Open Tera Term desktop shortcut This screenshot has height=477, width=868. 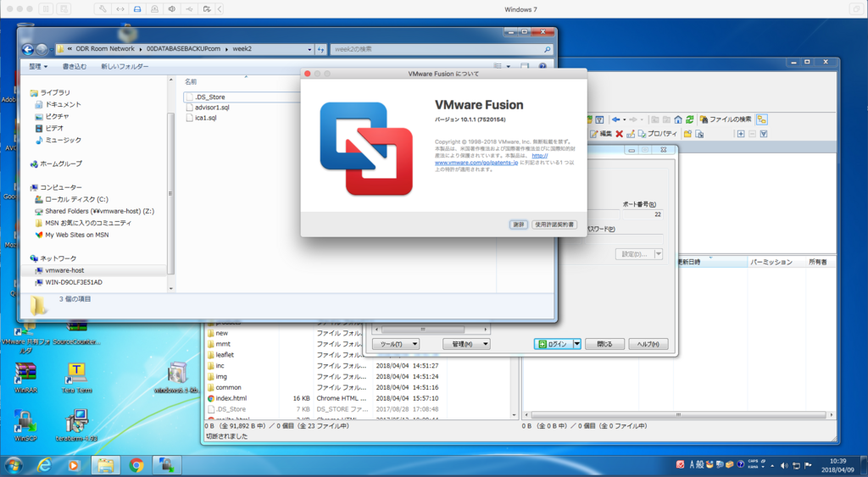[76, 378]
